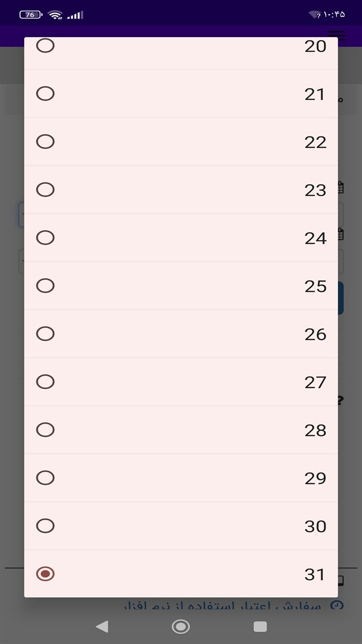Screen dimensions: 362x644
Task: Click the selected 31 radio button
Action: pos(45,574)
